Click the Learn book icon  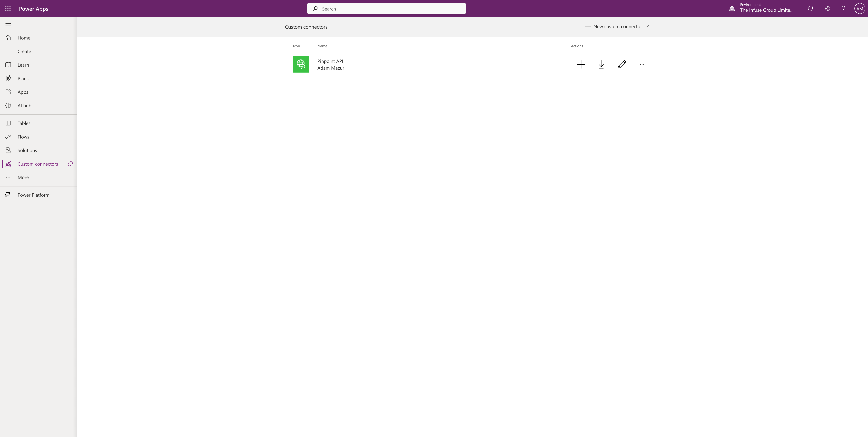[x=8, y=65]
